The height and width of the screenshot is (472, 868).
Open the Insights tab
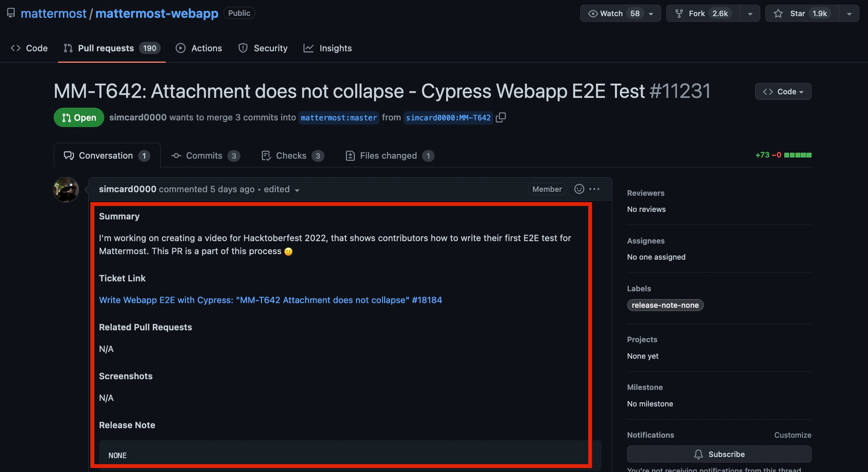[x=328, y=48]
